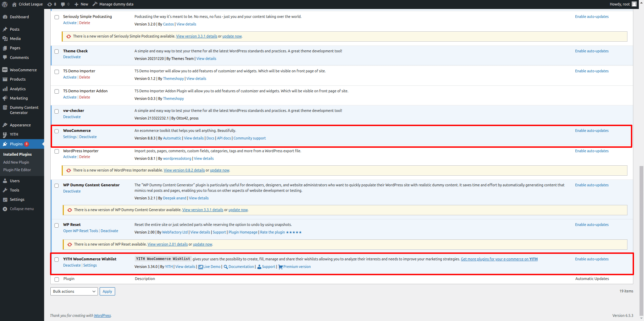Screen dimensions: 644x321
Task: Open the WooCommerce sidebar icon
Action: [5, 70]
